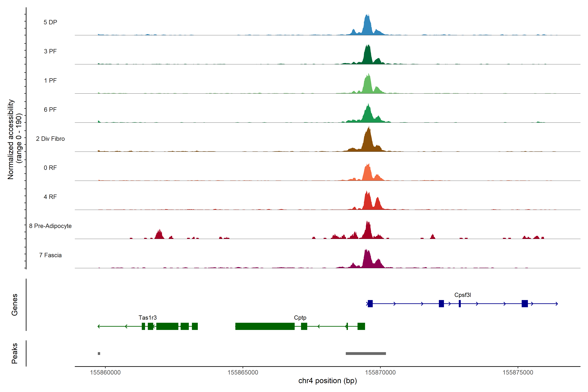Click the 155865000 axis tick label

(x=243, y=373)
